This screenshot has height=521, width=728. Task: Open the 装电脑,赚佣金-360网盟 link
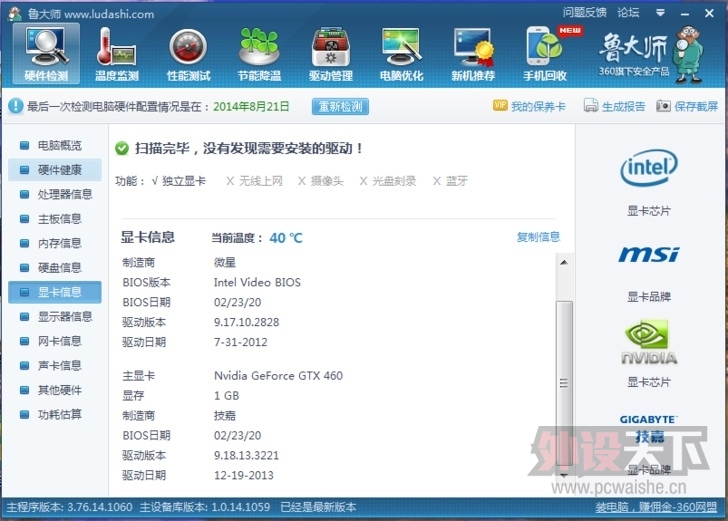coord(656,507)
